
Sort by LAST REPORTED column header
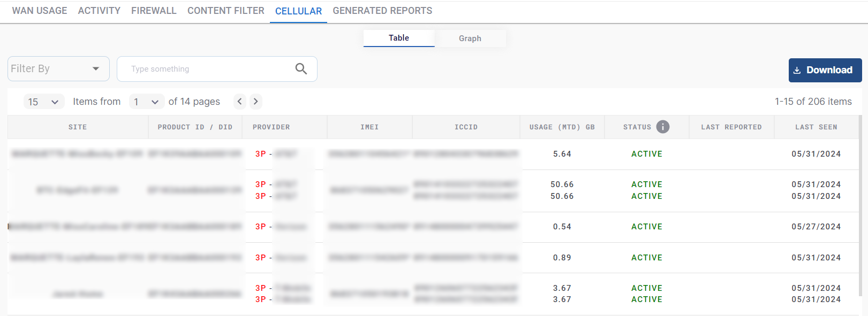(731, 127)
